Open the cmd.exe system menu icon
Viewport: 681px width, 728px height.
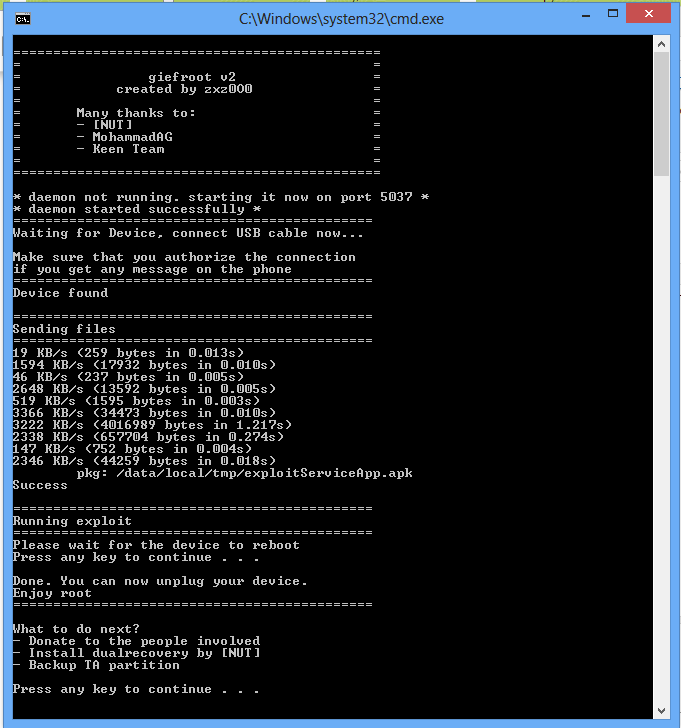tap(23, 19)
